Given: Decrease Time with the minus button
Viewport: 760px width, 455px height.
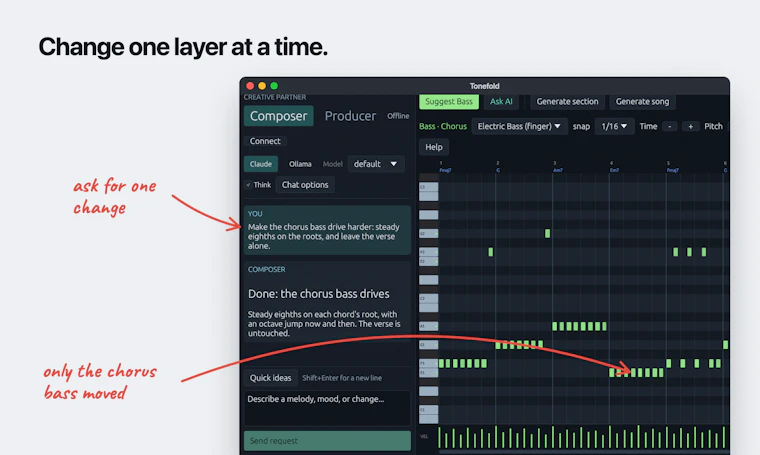Looking at the screenshot, I should pos(669,126).
